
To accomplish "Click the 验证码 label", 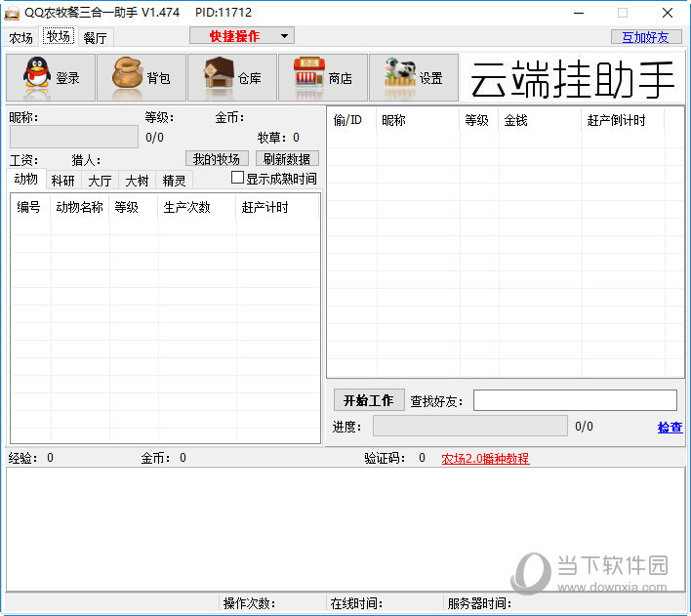I will pos(385,458).
